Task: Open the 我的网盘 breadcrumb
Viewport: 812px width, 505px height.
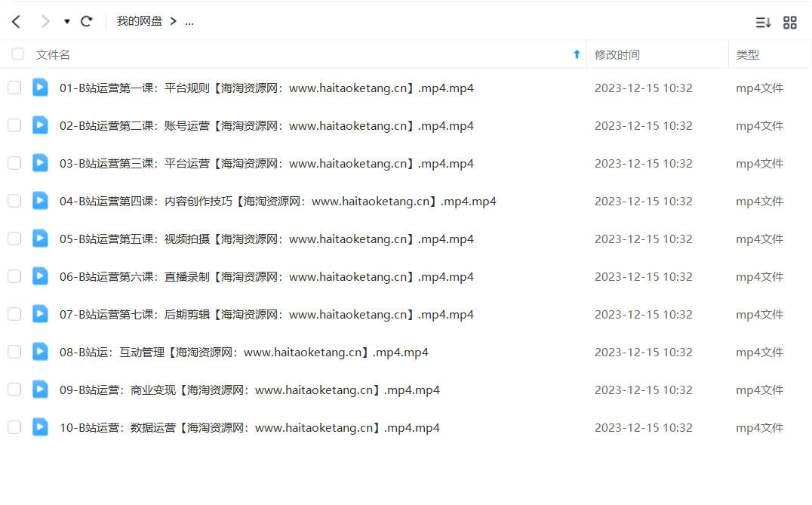Action: pos(140,21)
